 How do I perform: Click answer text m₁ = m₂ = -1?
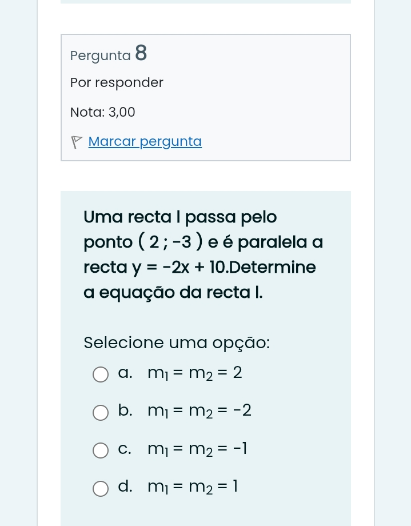click(x=197, y=449)
